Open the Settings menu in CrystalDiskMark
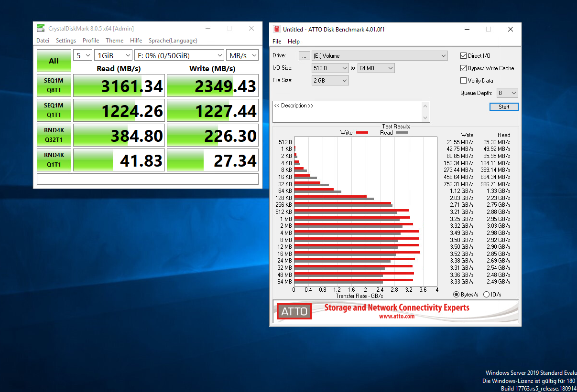 [x=66, y=41]
